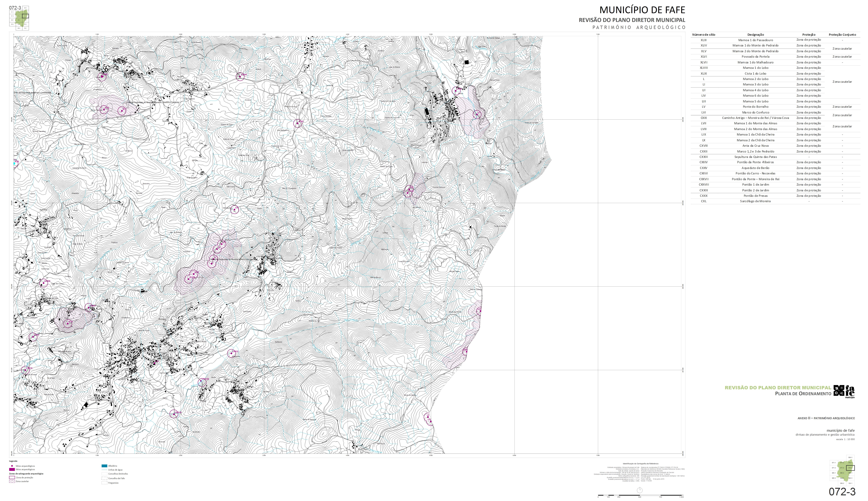Click 'Ponte do Borralho' table entry

tap(756, 107)
